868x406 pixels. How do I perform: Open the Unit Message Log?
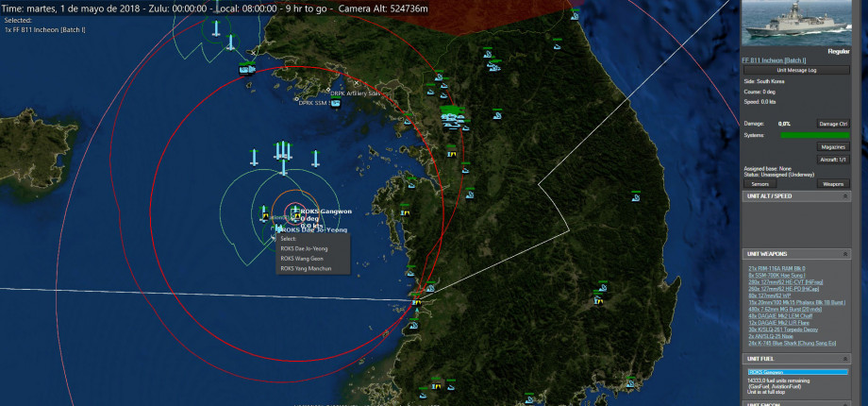click(796, 71)
